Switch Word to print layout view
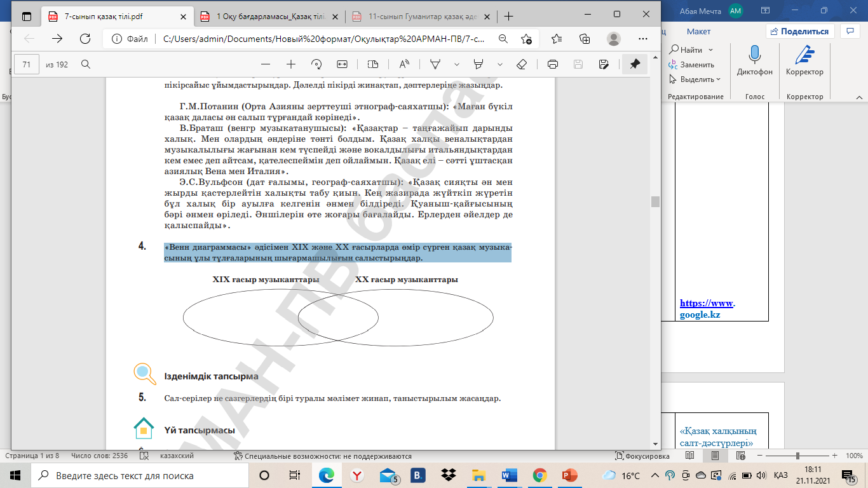This screenshot has height=488, width=868. click(715, 456)
